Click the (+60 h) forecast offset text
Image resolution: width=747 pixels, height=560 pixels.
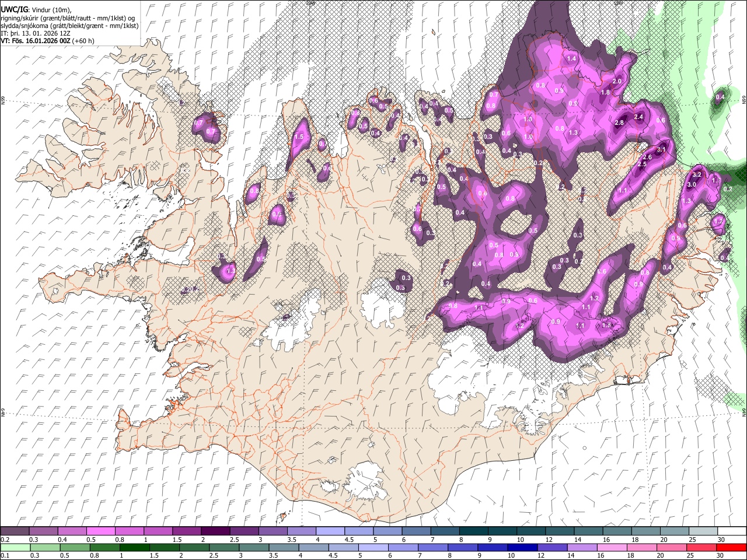[83, 41]
